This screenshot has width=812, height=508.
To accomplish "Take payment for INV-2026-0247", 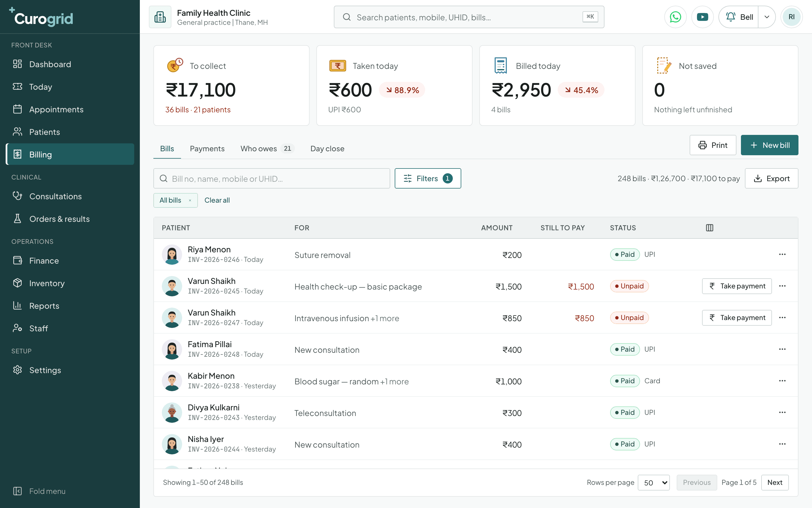I will click(x=737, y=317).
